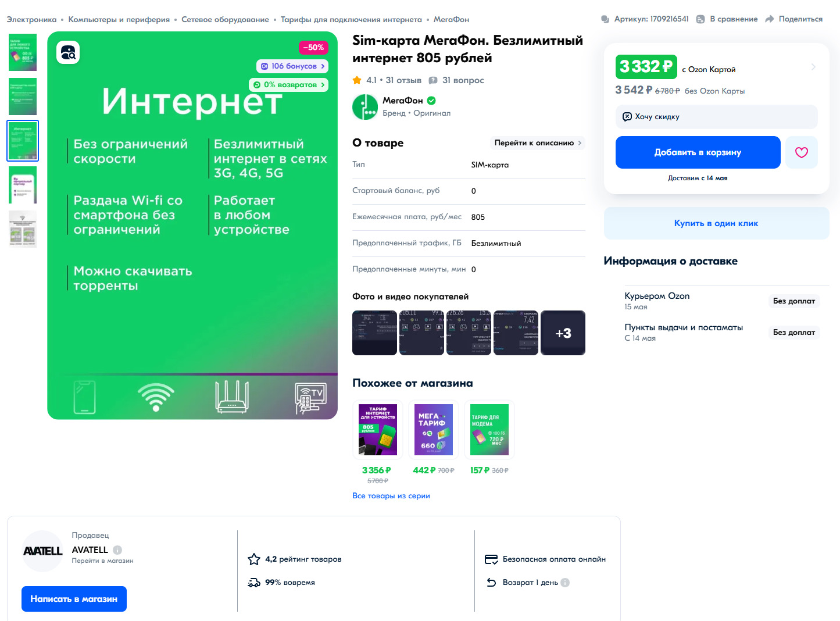
Task: Click Добавить в корзину button
Action: (698, 152)
